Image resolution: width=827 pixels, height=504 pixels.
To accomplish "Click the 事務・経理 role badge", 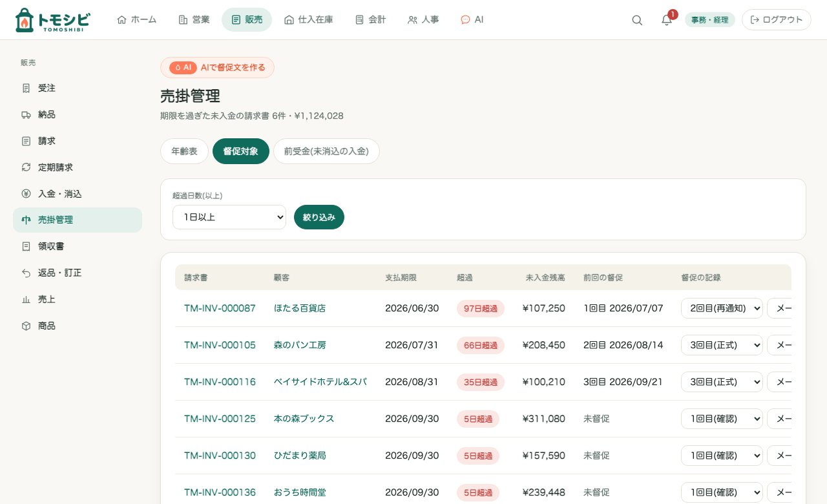I will point(710,20).
